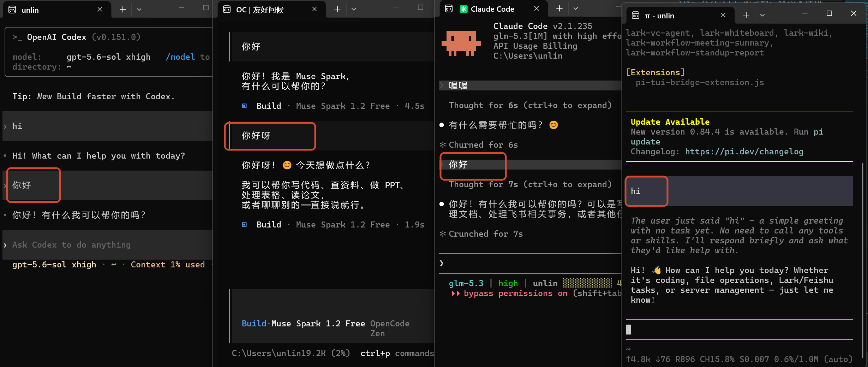The height and width of the screenshot is (367, 868).
Task: Click the square Build icon on the 1.9s line
Action: click(x=244, y=224)
